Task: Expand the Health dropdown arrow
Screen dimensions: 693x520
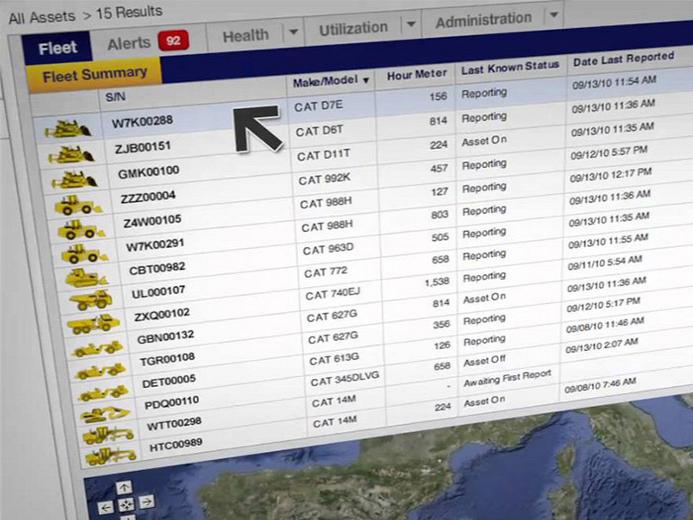Action: [293, 32]
